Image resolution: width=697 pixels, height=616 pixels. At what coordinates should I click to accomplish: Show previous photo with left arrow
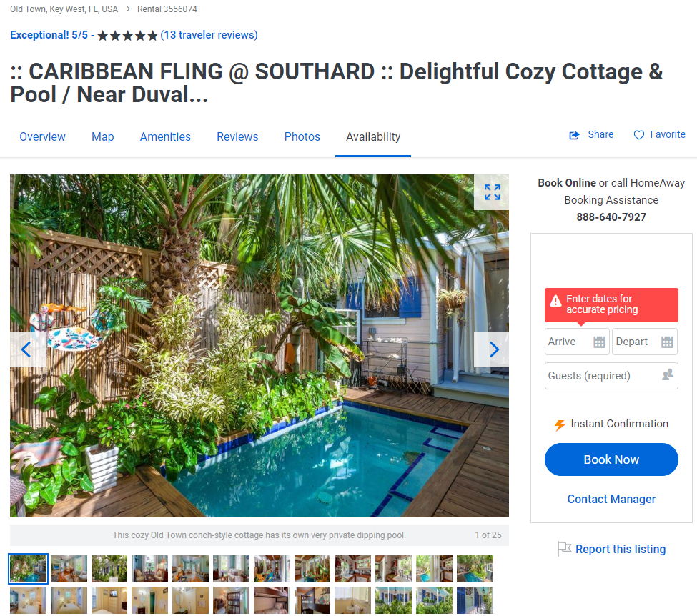[27, 349]
